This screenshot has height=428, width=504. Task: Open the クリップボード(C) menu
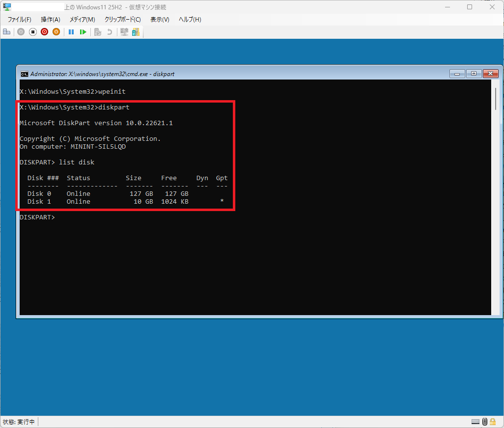[122, 20]
